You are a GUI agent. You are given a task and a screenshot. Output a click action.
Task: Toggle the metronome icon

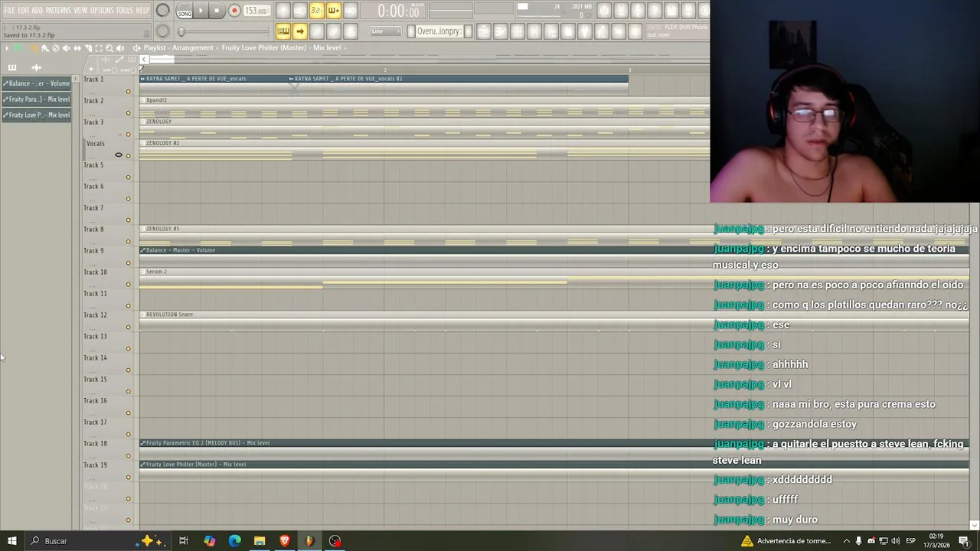(x=283, y=11)
